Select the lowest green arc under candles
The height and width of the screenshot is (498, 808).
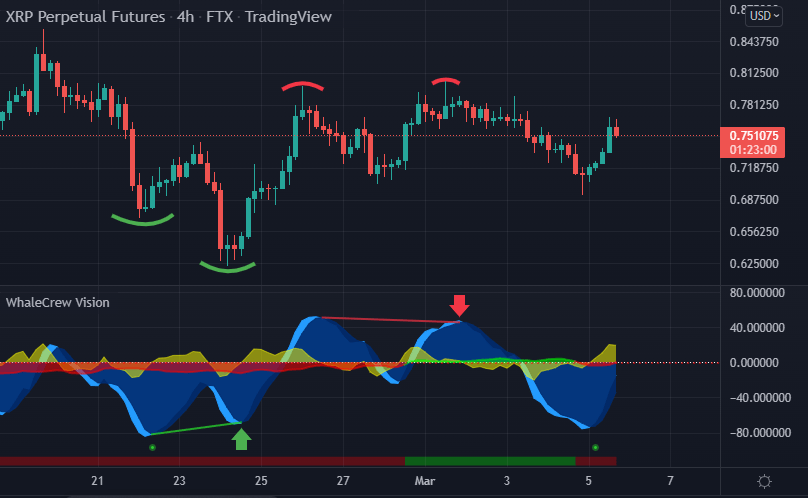(x=228, y=266)
